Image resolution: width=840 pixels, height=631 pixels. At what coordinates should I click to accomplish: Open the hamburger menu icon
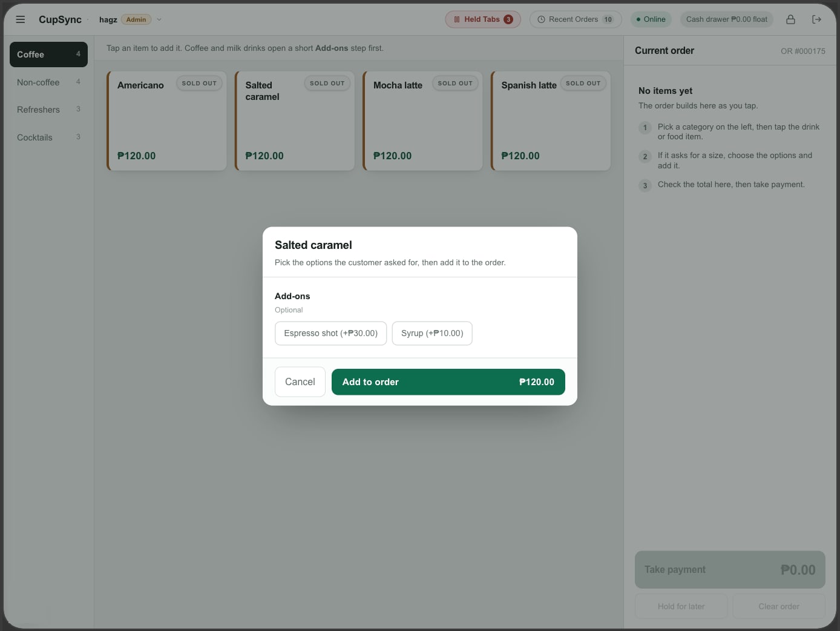pos(21,19)
